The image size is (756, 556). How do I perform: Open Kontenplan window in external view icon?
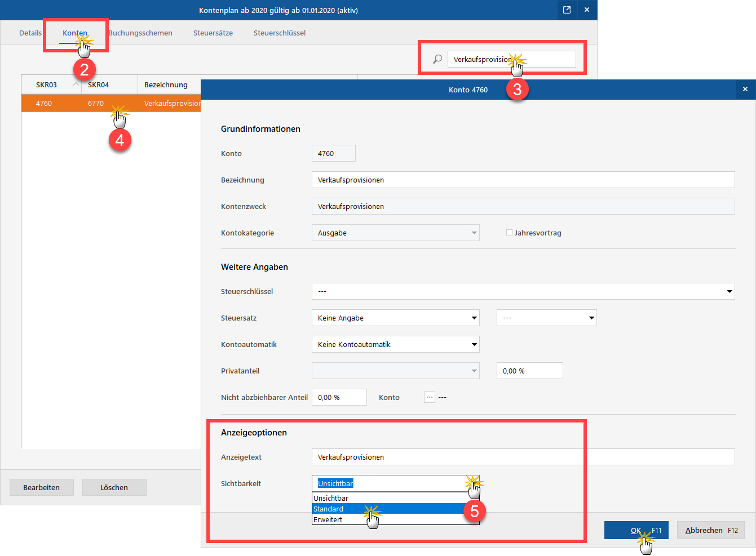pyautogui.click(x=567, y=10)
